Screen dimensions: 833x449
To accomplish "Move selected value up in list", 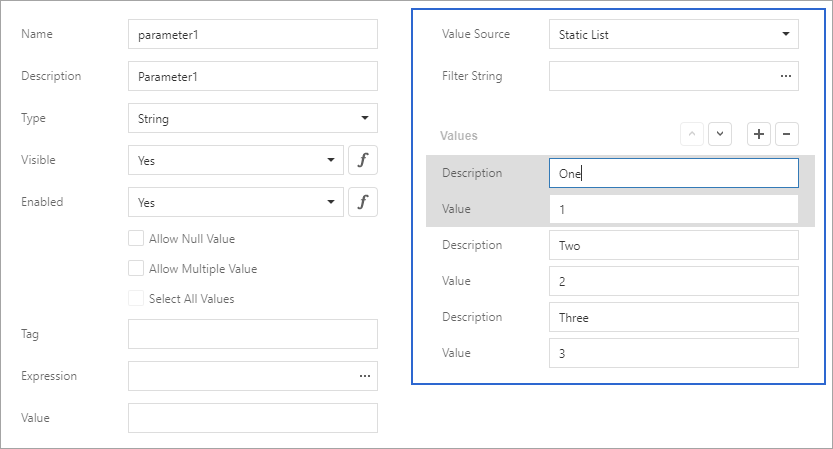I will pos(692,134).
